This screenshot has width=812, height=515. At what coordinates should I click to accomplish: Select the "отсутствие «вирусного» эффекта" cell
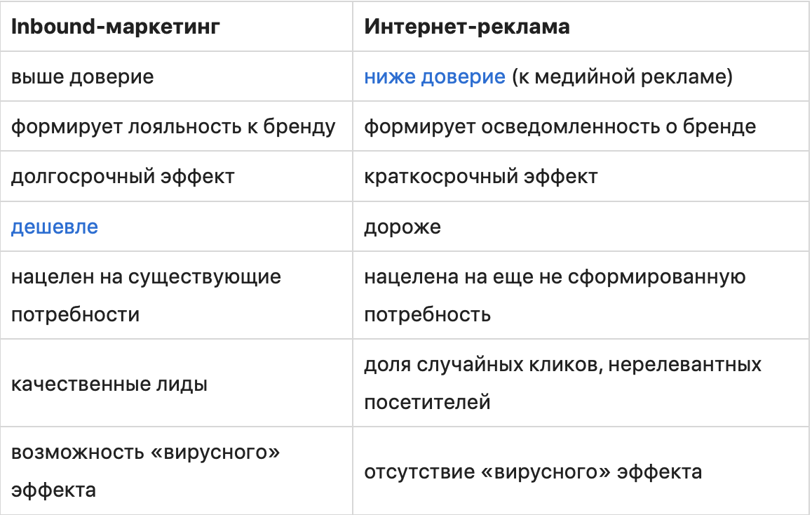tap(532, 471)
